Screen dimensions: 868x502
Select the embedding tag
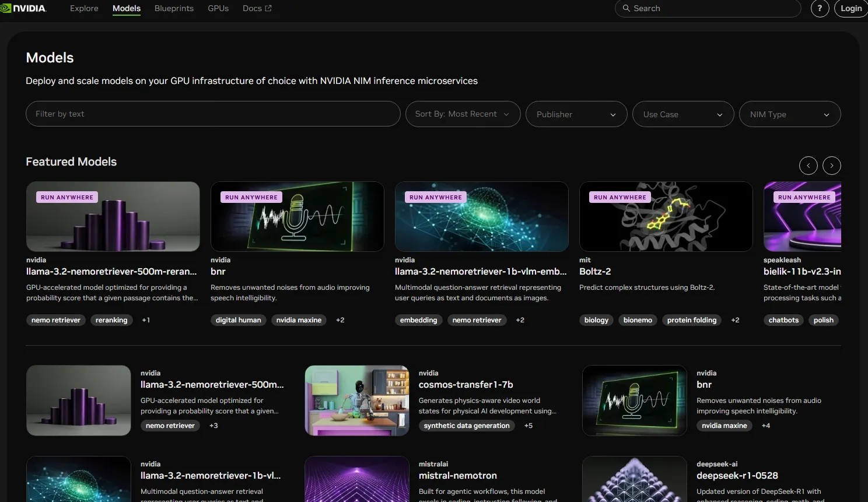(x=418, y=320)
